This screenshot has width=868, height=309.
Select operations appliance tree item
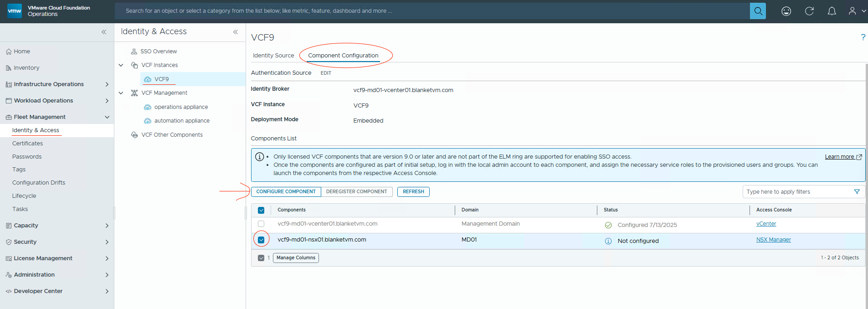[181, 107]
